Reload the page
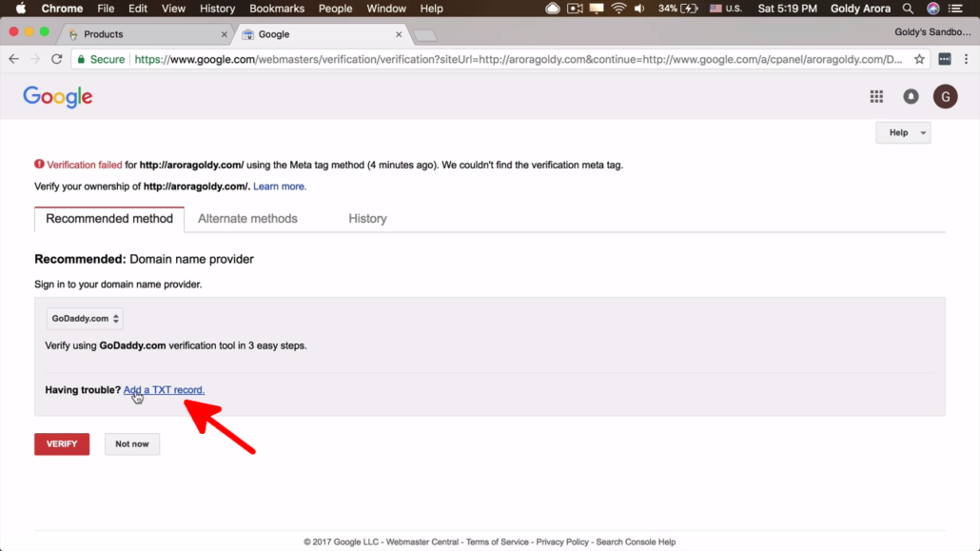Image resolution: width=980 pixels, height=551 pixels. pos(56,59)
